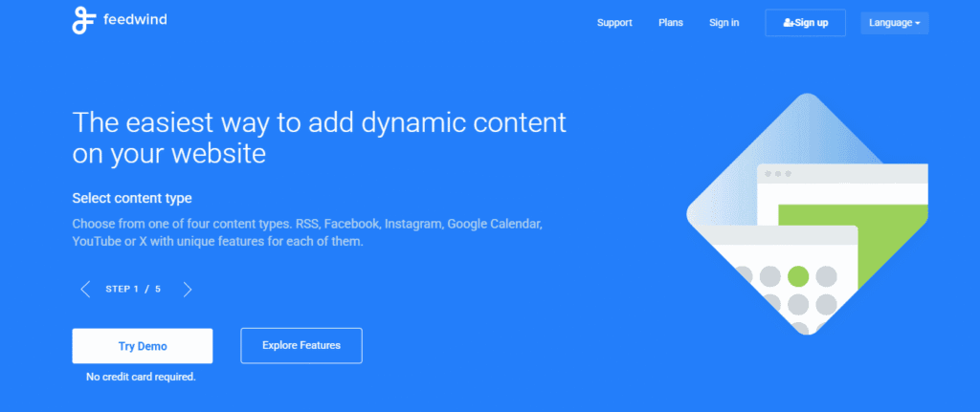
Task: Click the feedwind logo icon
Action: pyautogui.click(x=83, y=20)
